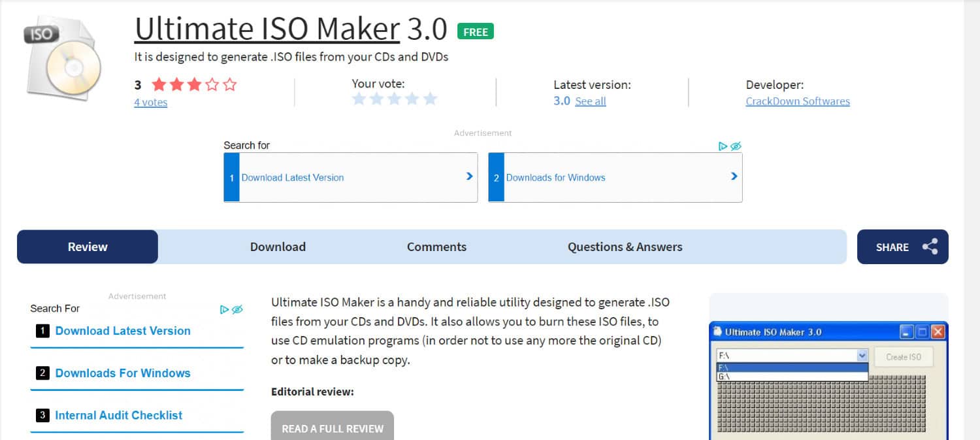Rate the app one star in Your vote
Viewport: 980px width, 440px height.
coord(359,99)
